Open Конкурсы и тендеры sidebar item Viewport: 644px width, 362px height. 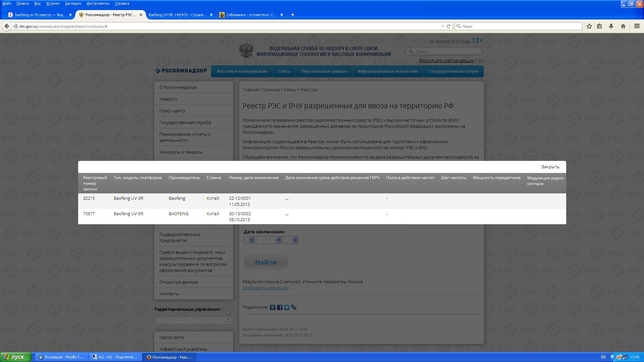(x=194, y=152)
